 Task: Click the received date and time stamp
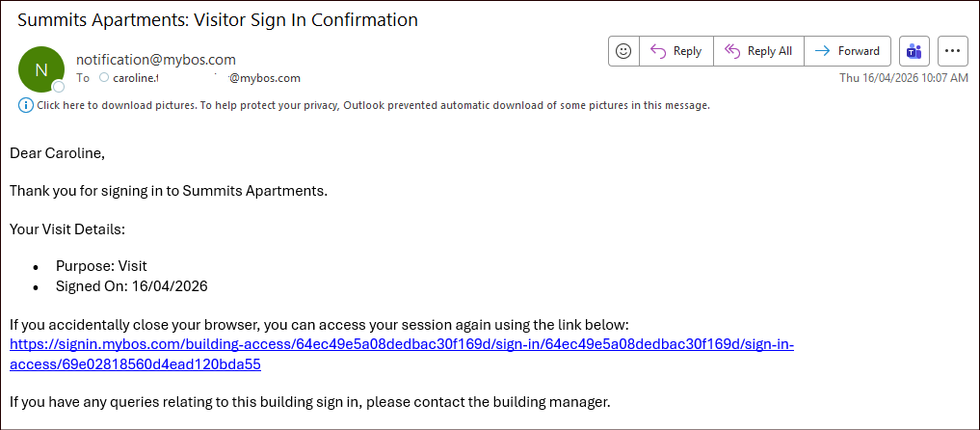903,78
